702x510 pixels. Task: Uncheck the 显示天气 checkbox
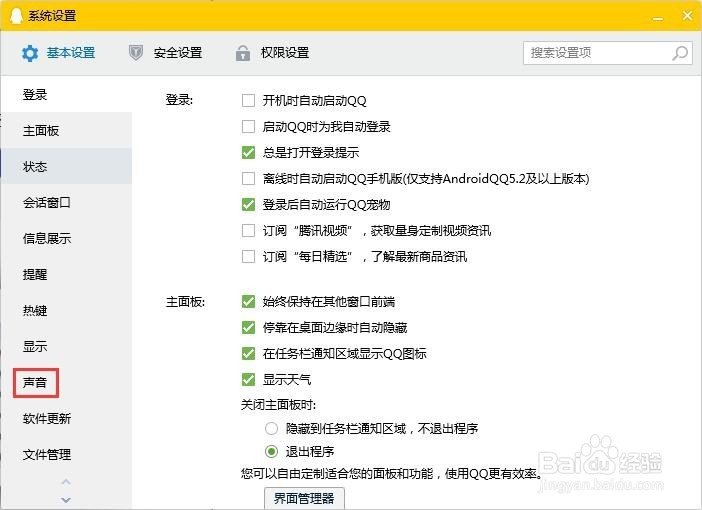pos(248,380)
